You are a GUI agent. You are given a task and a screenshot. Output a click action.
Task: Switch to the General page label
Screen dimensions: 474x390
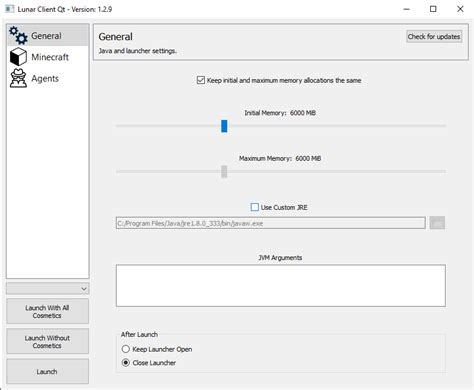click(x=46, y=36)
